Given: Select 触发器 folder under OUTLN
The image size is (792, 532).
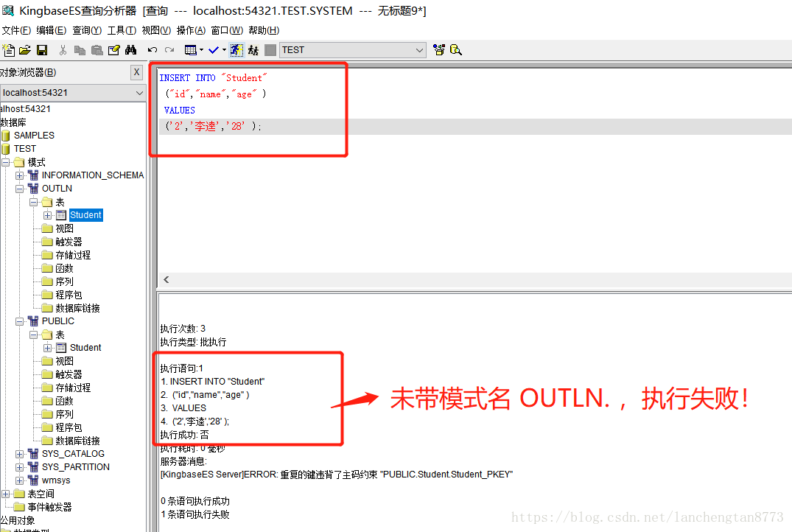Looking at the screenshot, I should pos(69,242).
